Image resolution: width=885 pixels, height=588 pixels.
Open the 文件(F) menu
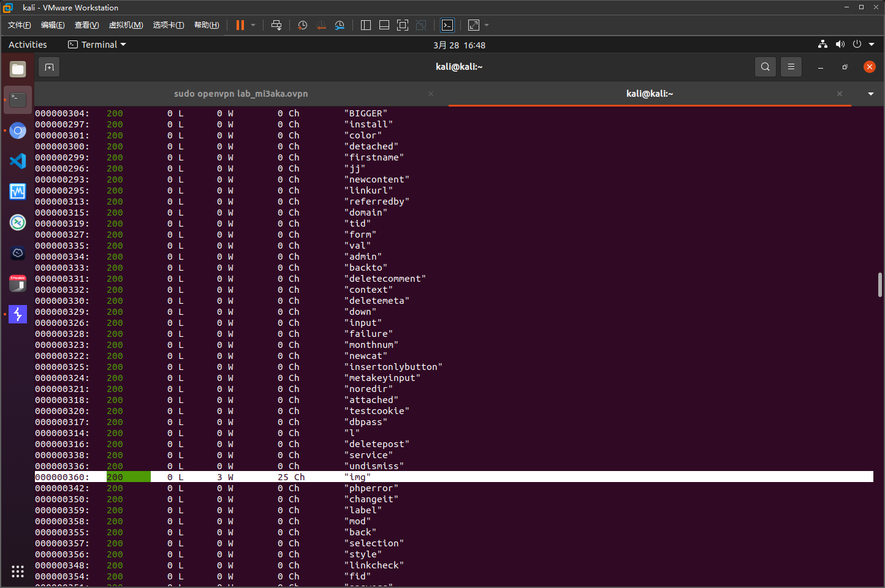click(20, 25)
